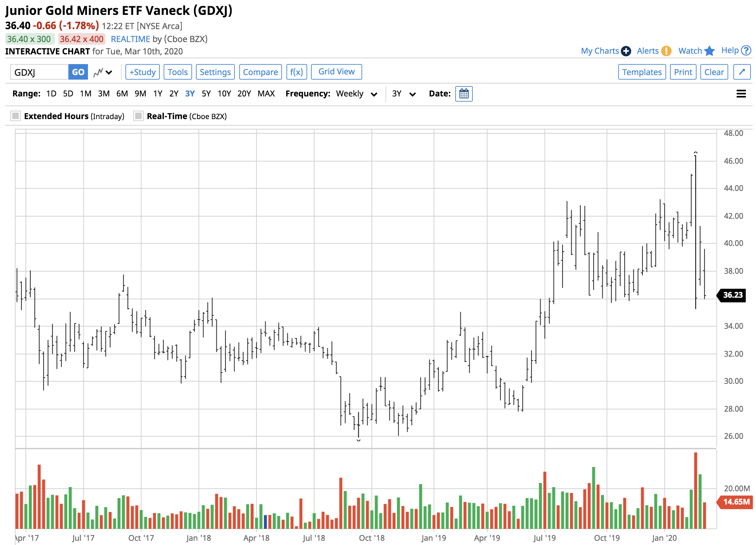The width and height of the screenshot is (756, 545).
Task: Click the f(x) button
Action: coord(296,72)
